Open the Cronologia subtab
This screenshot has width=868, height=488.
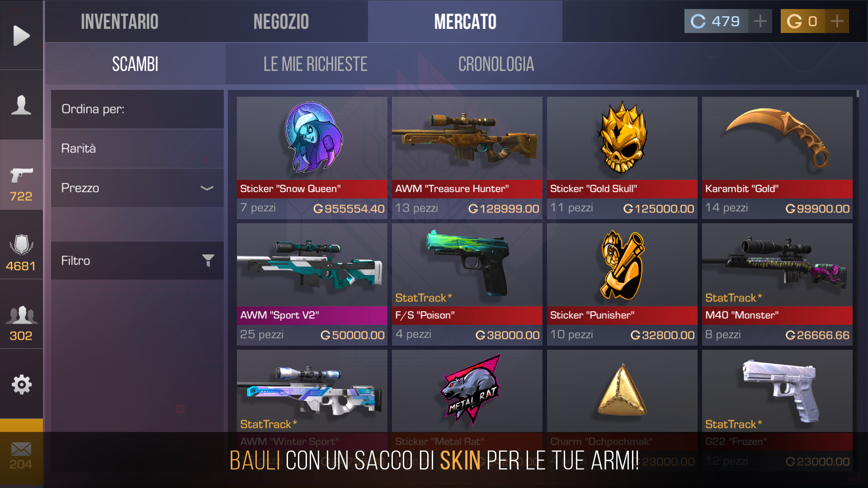[496, 64]
